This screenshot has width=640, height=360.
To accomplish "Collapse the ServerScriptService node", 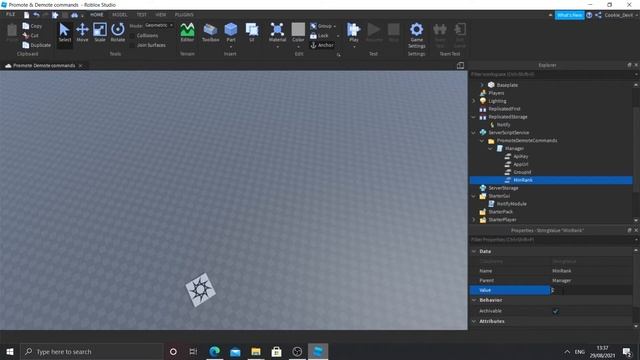I will click(474, 133).
